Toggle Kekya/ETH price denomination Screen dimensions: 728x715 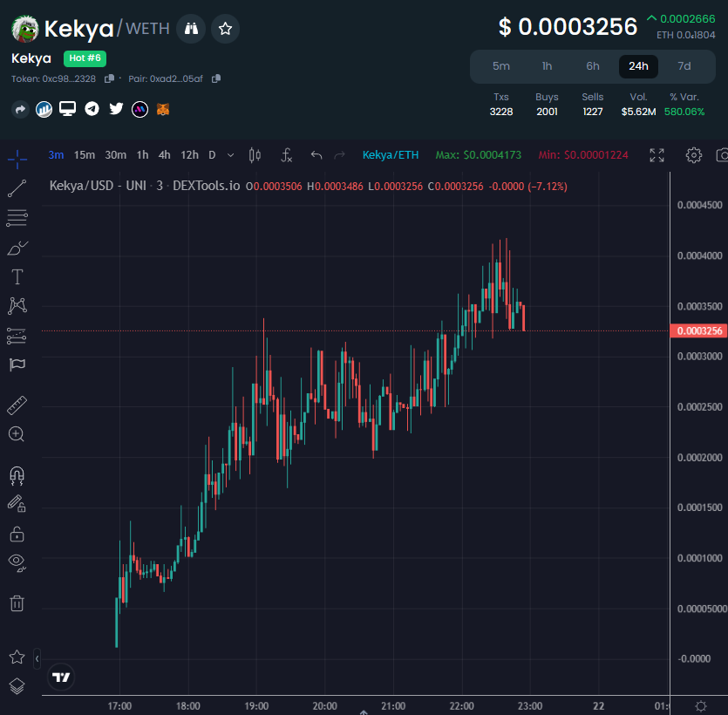tap(391, 155)
